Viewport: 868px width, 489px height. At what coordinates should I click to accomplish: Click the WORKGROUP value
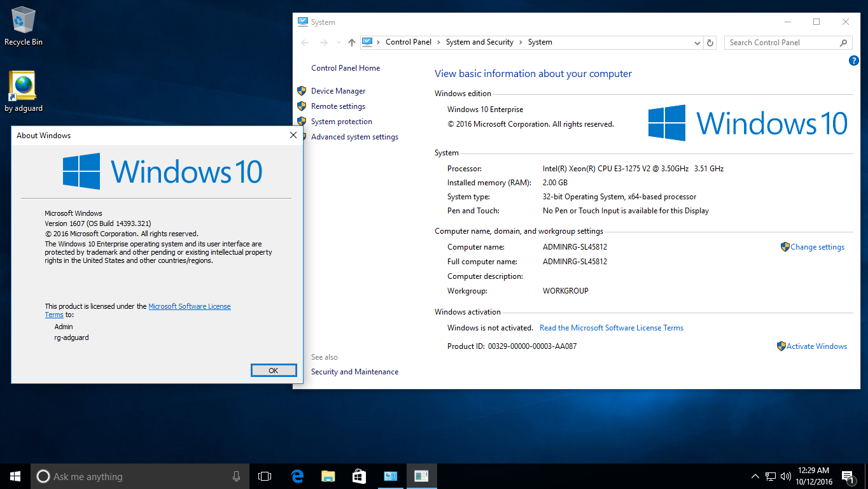pos(566,291)
